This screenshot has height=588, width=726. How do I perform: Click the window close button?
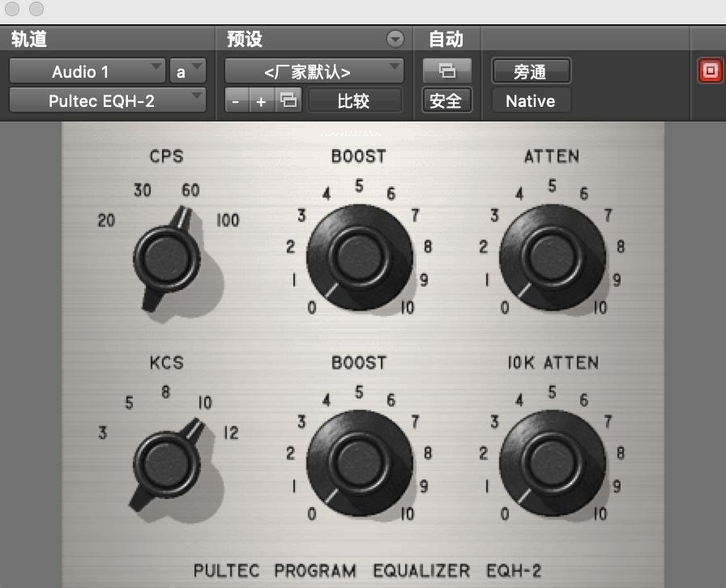[12, 8]
